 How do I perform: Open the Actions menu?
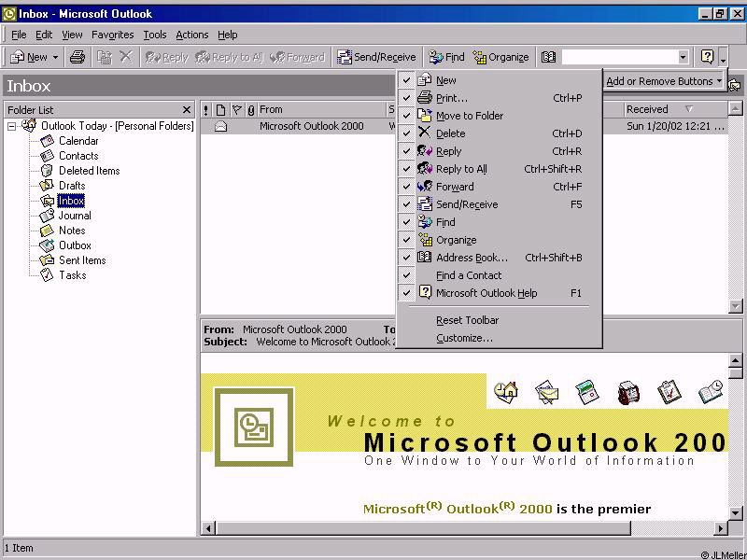[192, 35]
